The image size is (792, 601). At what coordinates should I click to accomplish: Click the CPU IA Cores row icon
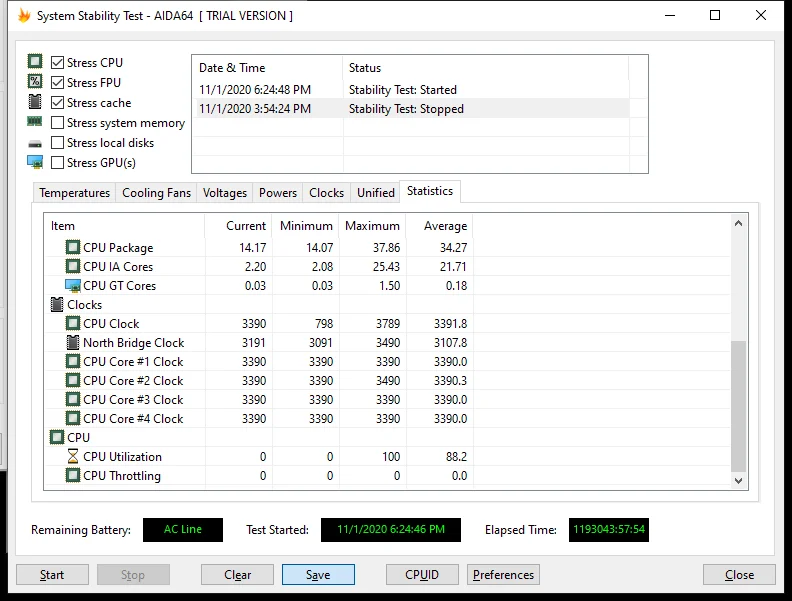pyautogui.click(x=73, y=266)
